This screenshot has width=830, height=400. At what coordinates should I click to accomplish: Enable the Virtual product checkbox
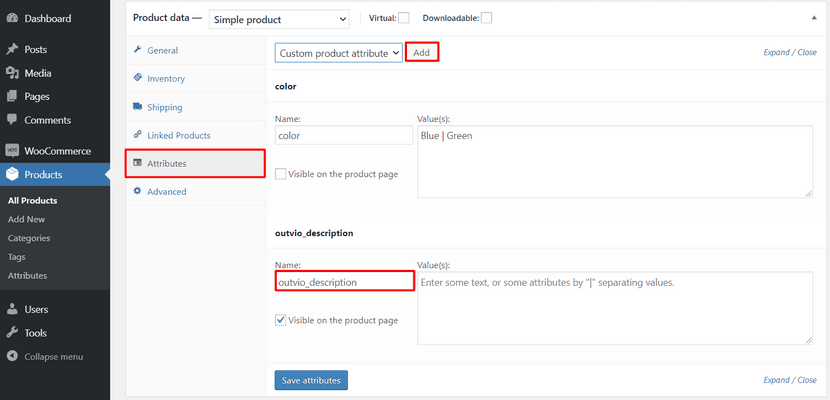click(404, 17)
